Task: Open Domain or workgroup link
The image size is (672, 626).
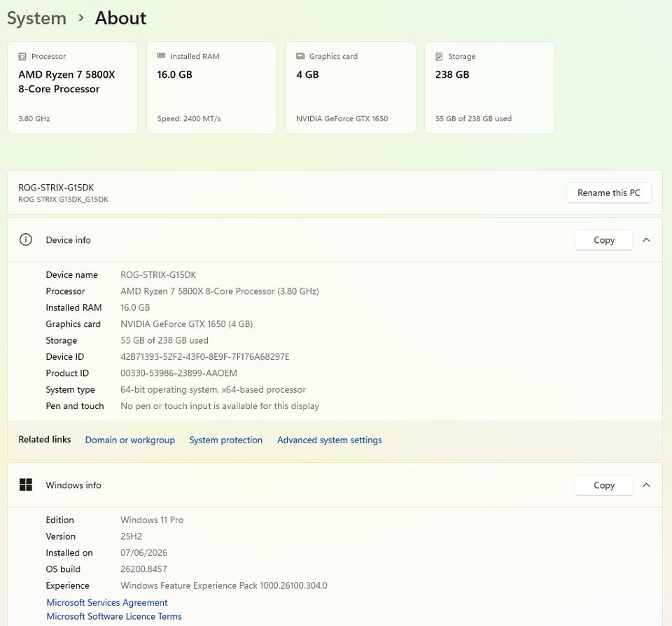Action: pyautogui.click(x=130, y=440)
